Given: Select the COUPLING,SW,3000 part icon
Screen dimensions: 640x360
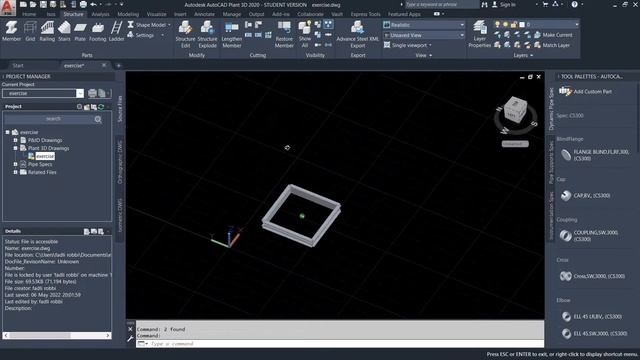Looking at the screenshot, I should [x=566, y=236].
